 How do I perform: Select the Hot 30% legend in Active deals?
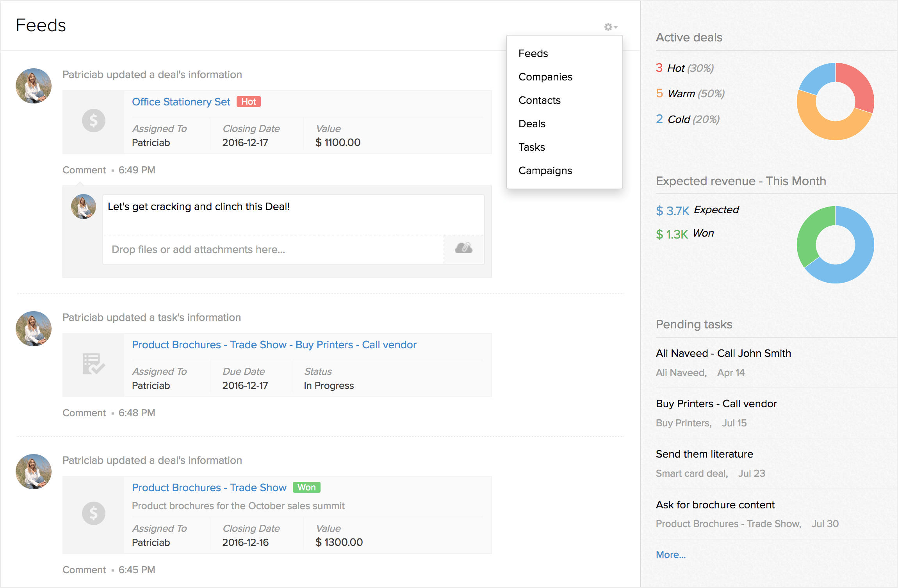[x=685, y=68]
